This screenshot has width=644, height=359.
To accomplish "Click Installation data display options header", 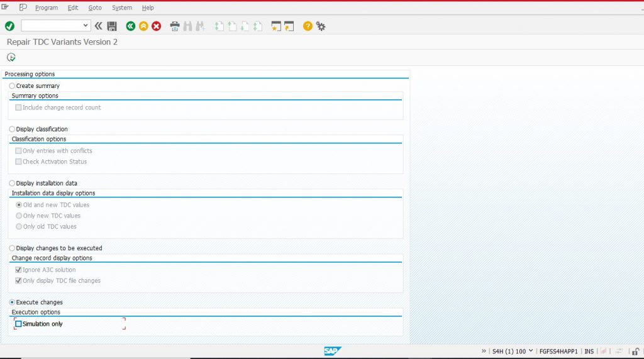I will click(x=53, y=193).
